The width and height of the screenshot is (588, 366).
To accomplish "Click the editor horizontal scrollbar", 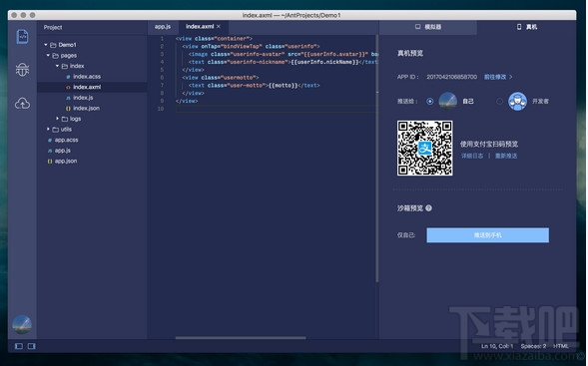I will 241,337.
